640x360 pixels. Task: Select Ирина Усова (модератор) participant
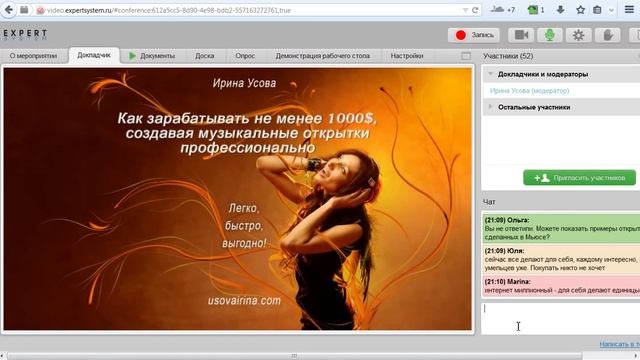(529, 91)
